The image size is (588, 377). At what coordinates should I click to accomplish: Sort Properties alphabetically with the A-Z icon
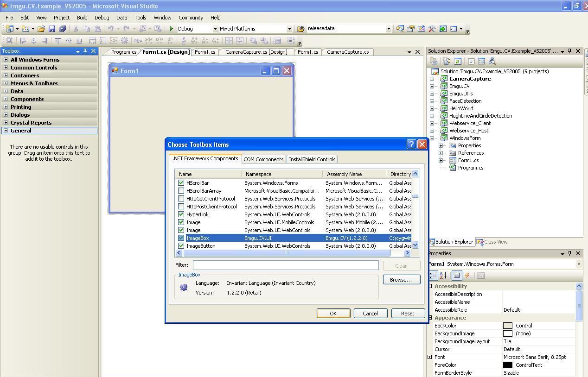(x=443, y=276)
